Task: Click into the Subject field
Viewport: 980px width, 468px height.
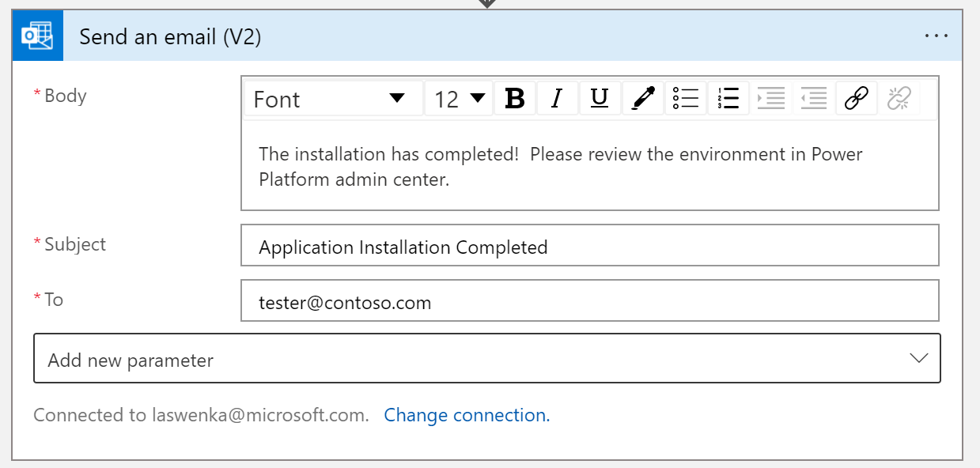Action: tap(589, 247)
